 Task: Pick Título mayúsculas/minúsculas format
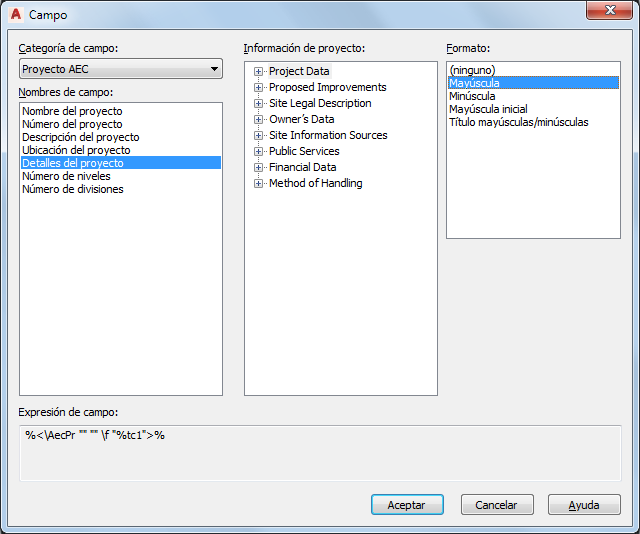(518, 122)
